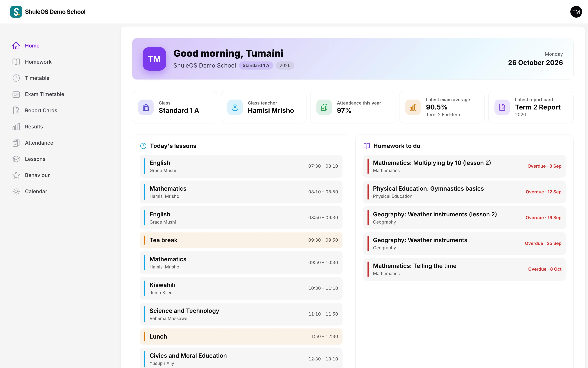Open the 97% attendance card

(x=353, y=107)
